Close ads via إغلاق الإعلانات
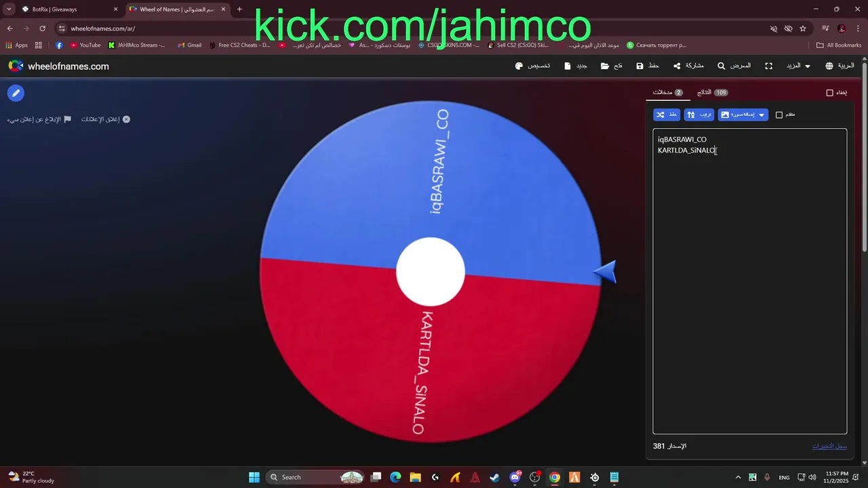868x488 pixels. [106, 119]
